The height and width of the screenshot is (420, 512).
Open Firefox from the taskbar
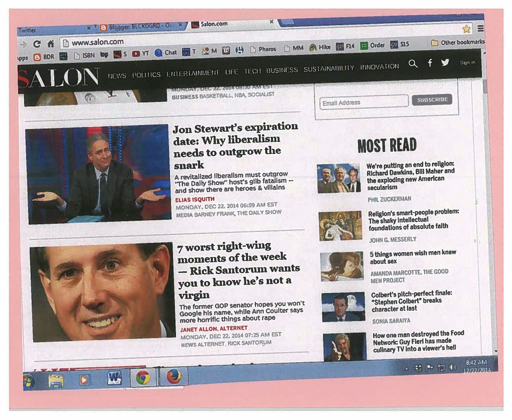point(174,376)
